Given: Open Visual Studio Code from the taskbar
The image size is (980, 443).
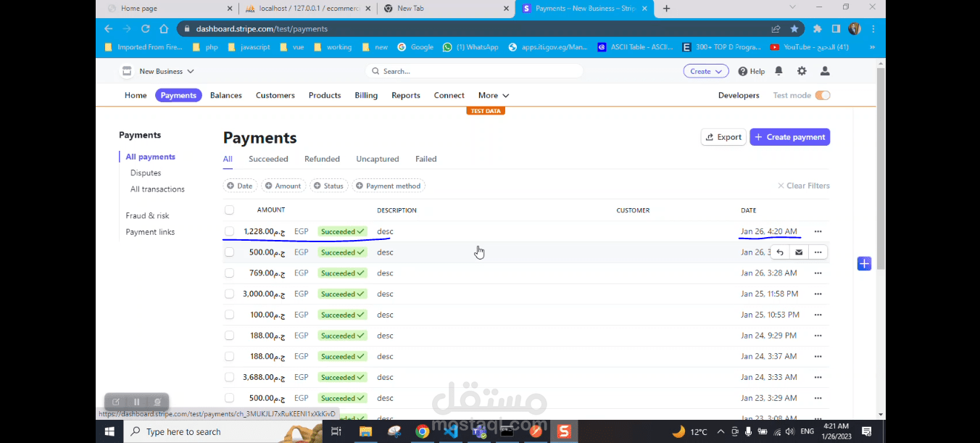Looking at the screenshot, I should tap(450, 431).
